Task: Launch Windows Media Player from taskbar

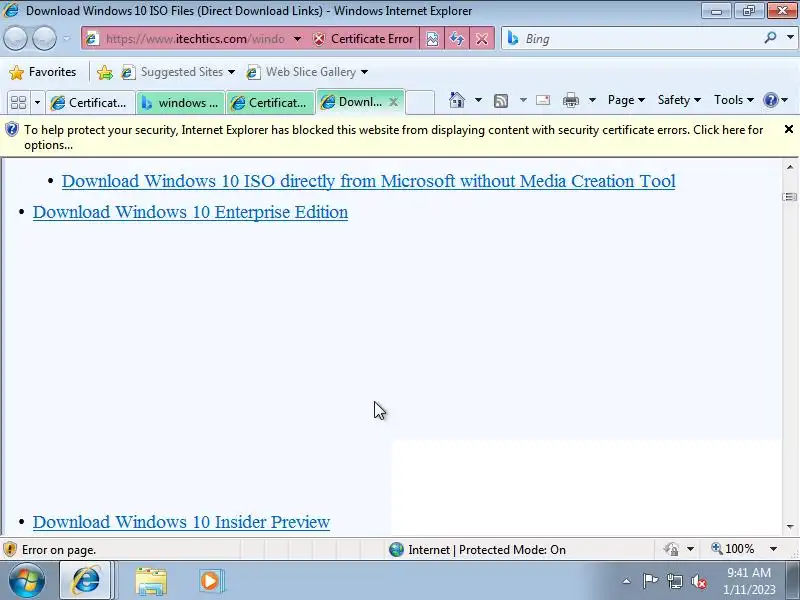Action: point(211,581)
